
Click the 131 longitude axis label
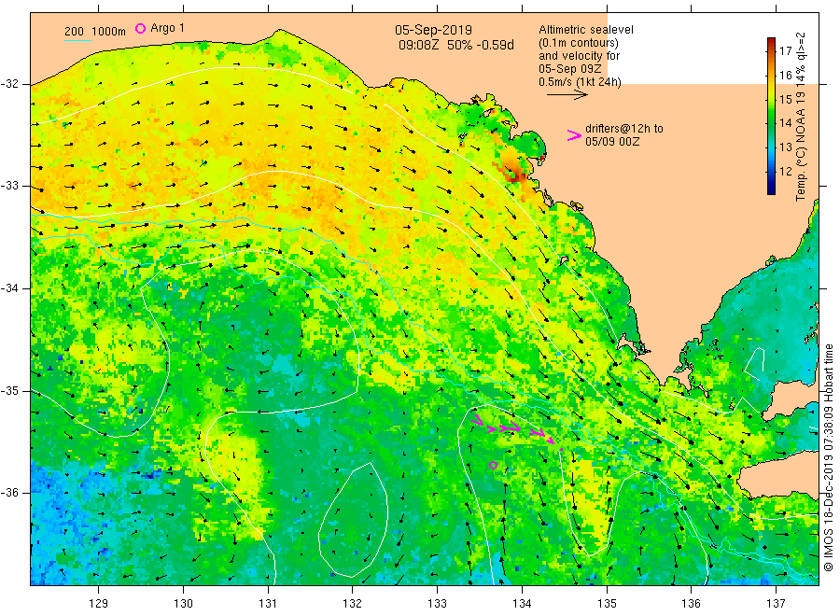268,604
